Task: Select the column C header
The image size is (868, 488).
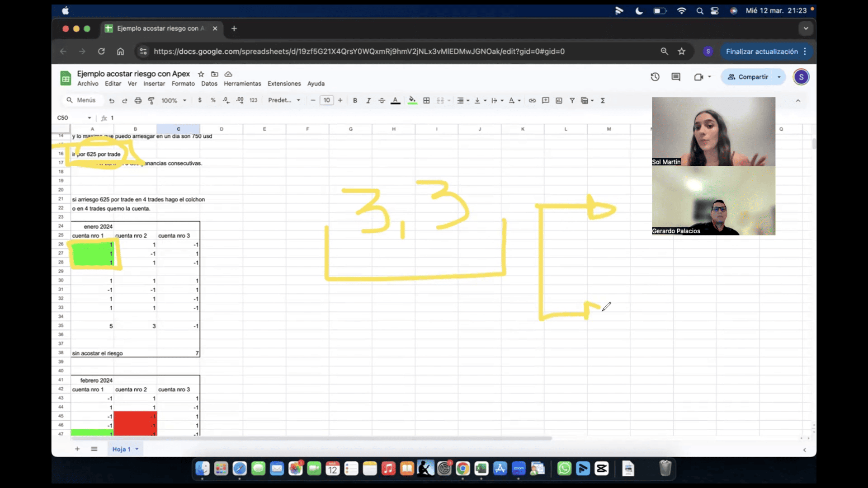Action: pos(178,129)
